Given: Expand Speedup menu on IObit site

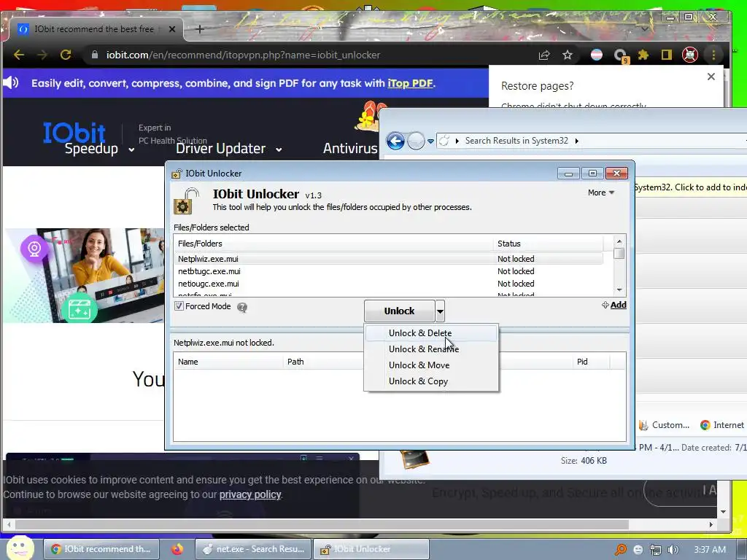Looking at the screenshot, I should coord(99,149).
